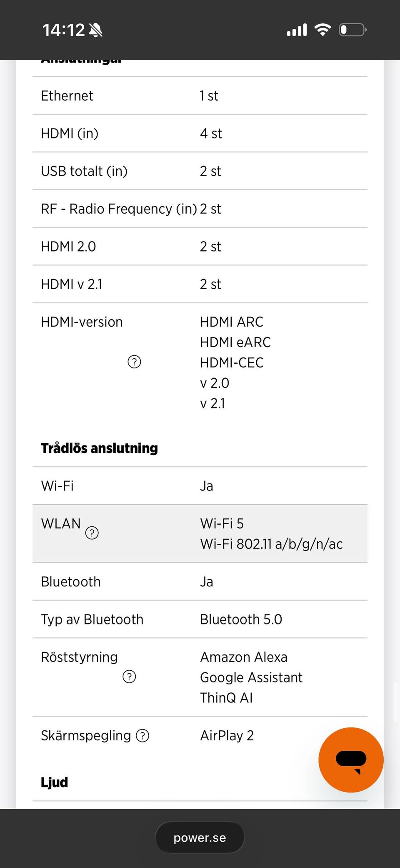Tap the 14:12 clock in status bar
This screenshot has height=868, width=400.
click(x=63, y=30)
